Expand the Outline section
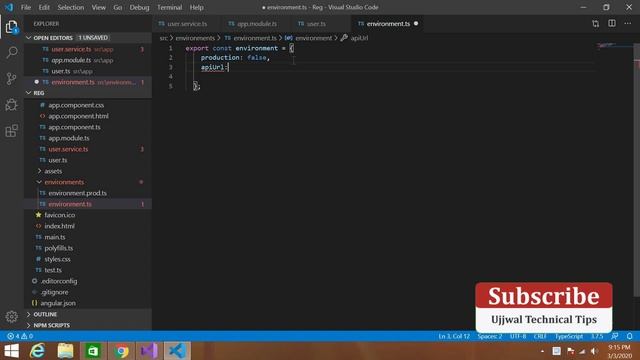Screen dimensions: 640x360 [x=29, y=314]
